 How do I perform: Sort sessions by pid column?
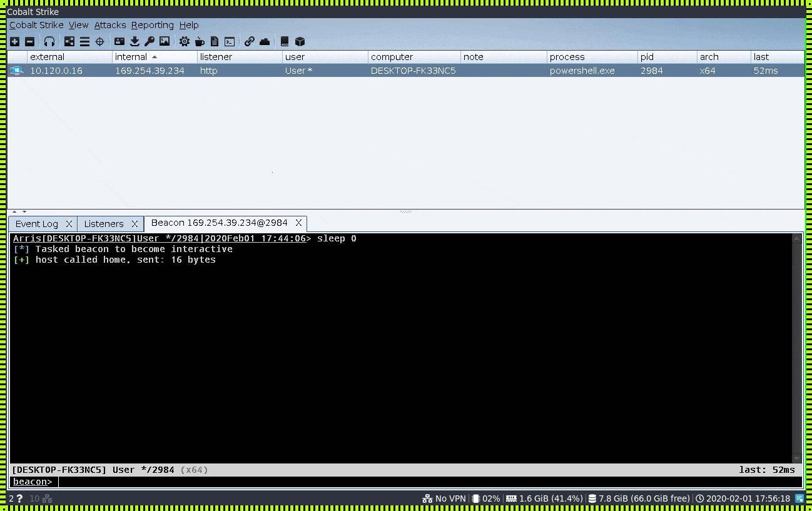(x=667, y=57)
